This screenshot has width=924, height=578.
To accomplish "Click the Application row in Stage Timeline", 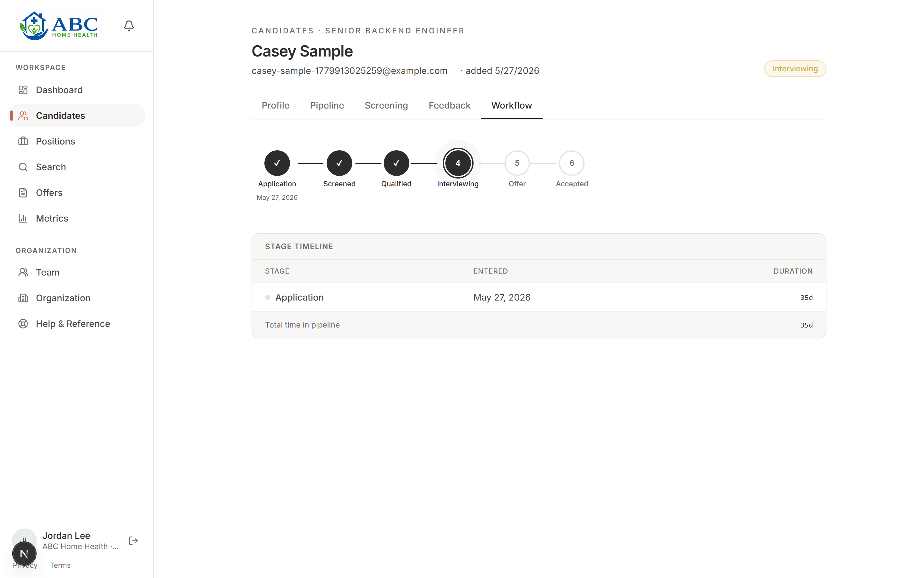I will 539,297.
